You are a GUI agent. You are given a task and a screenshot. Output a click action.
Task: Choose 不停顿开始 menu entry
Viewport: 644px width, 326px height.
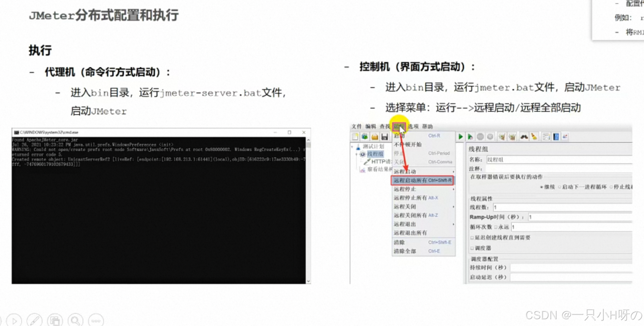423,144
